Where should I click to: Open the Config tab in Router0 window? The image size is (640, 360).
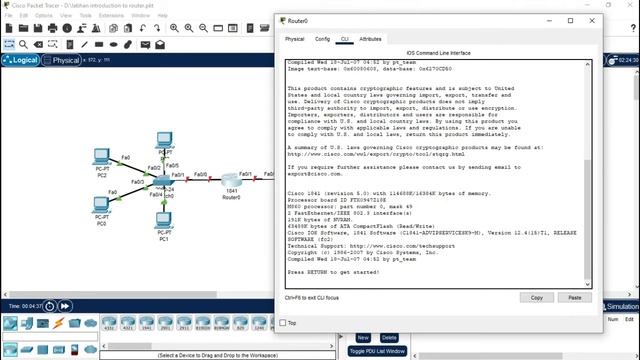point(322,39)
